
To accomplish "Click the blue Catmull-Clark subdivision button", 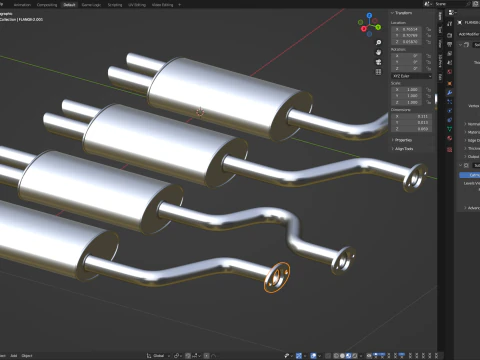I will [x=470, y=175].
